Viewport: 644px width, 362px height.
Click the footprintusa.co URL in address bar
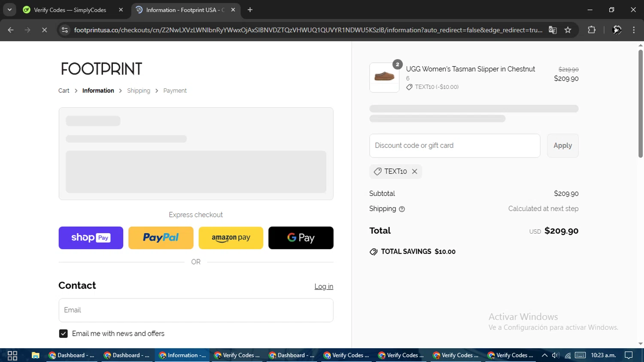click(x=308, y=30)
